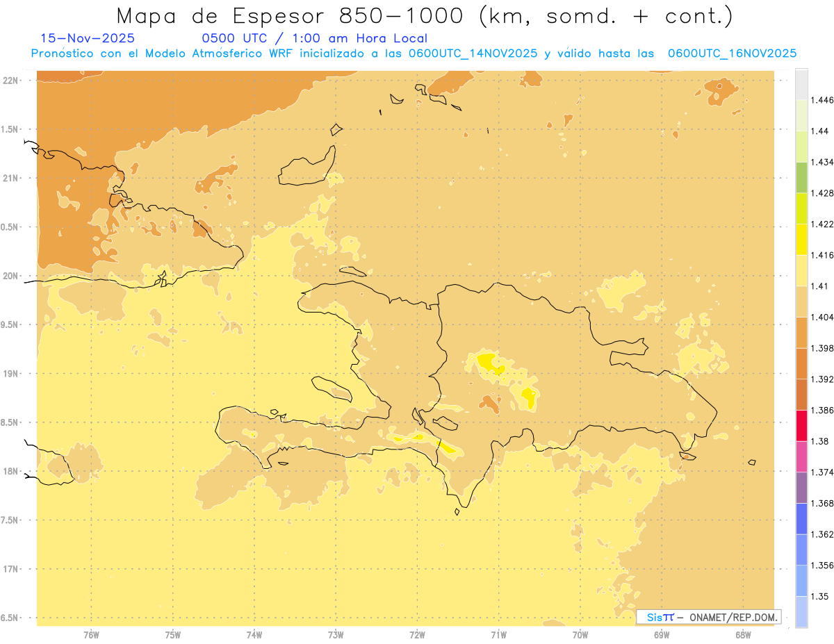834x644 pixels.
Task: Click the longitude label '70W'
Action: pos(580,635)
